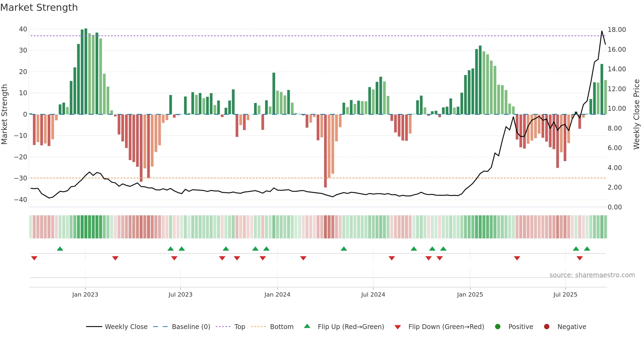Click the source: sharemaestro.com text
The height and width of the screenshot is (362, 644).
(592, 275)
